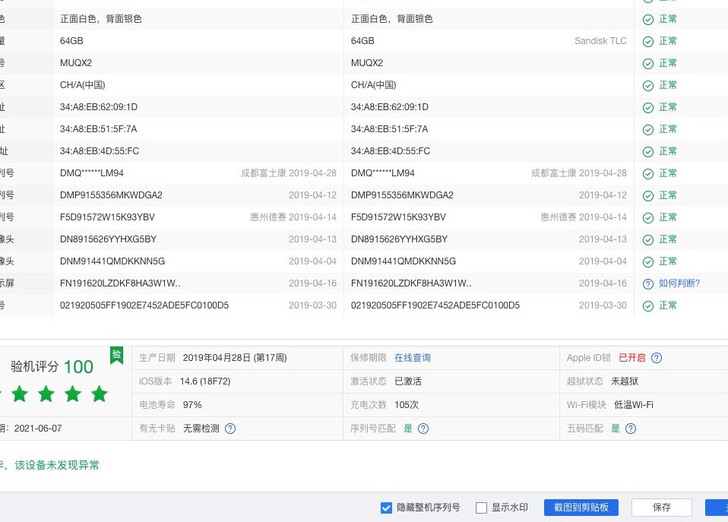
Task: Click the left 成都富士康 2019-04-28 note
Action: click(288, 173)
